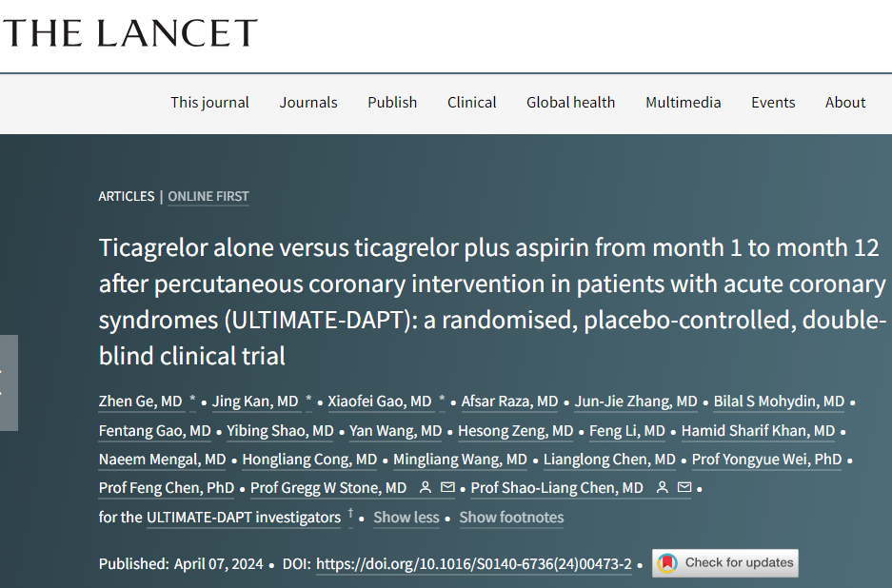Click the Crossmark icon in Check for updates
The height and width of the screenshot is (588, 892).
(668, 563)
